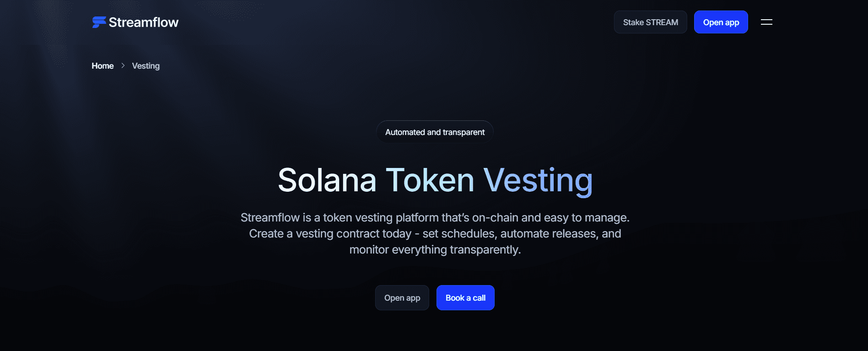Click the 'Automated and transparent' badge
The width and height of the screenshot is (868, 351).
click(x=434, y=132)
